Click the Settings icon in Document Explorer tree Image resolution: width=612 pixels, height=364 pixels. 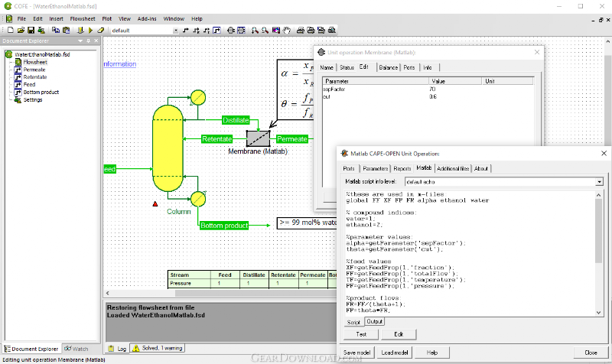pos(18,100)
